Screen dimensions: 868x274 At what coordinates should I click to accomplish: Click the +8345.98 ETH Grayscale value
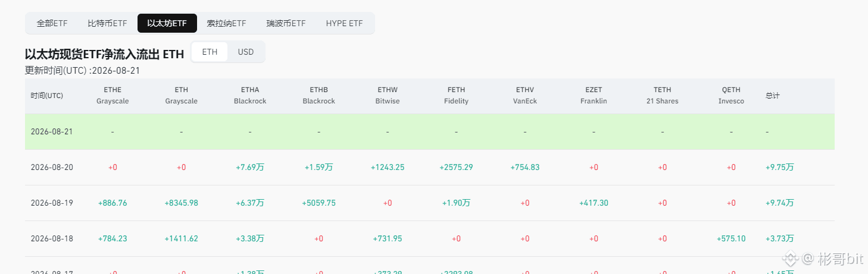tap(181, 203)
